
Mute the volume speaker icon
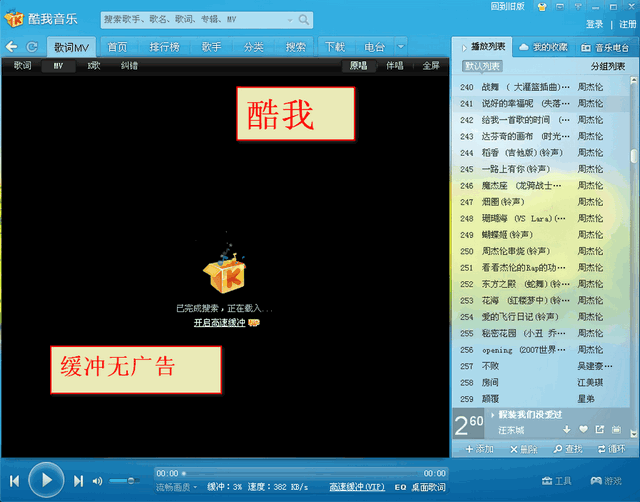[97, 481]
